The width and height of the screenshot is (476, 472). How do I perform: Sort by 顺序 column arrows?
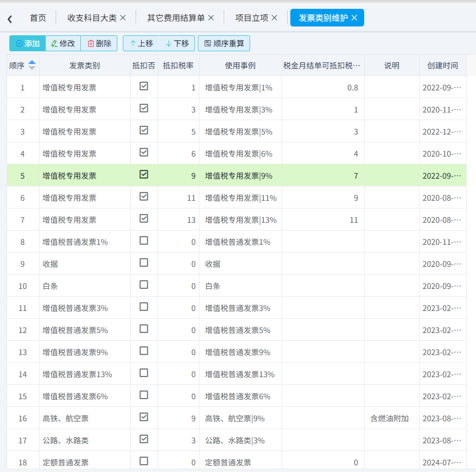click(x=32, y=65)
